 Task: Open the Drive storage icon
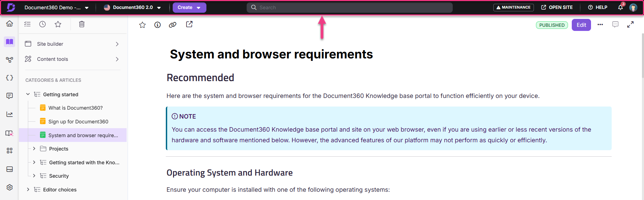(x=10, y=169)
